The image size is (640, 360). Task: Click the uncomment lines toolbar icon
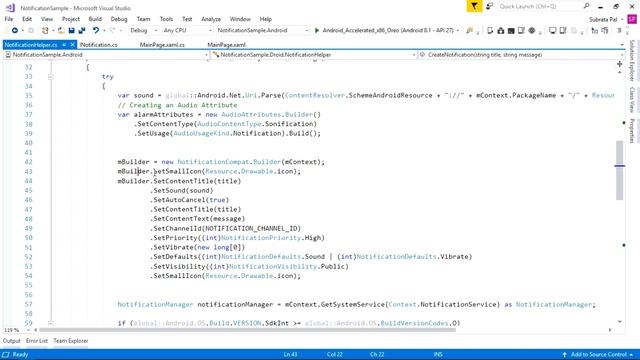click(x=605, y=31)
